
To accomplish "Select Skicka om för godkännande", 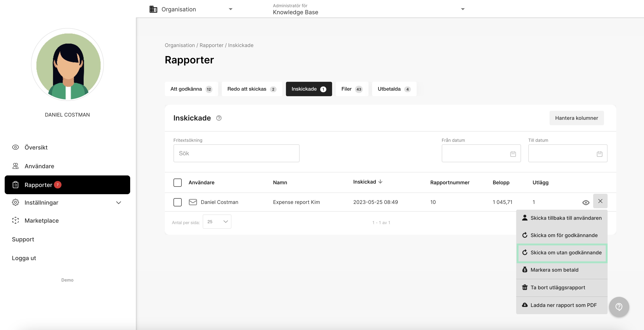I will 562,235.
